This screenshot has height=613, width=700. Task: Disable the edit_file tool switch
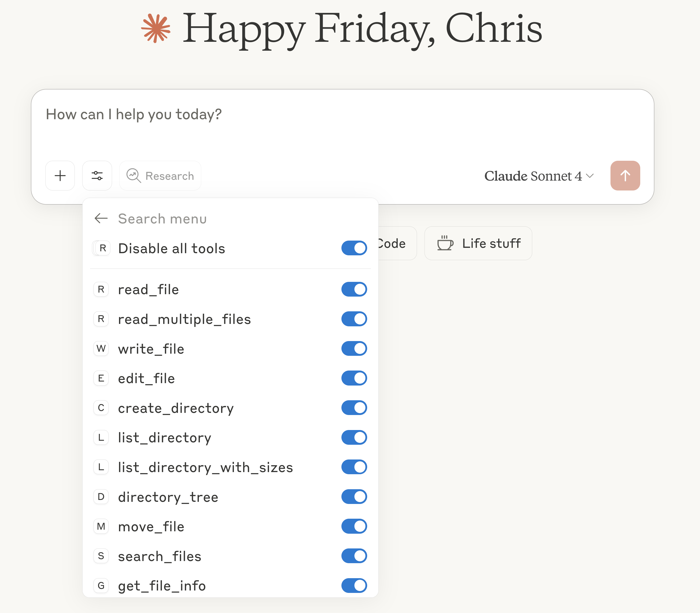[x=354, y=378]
